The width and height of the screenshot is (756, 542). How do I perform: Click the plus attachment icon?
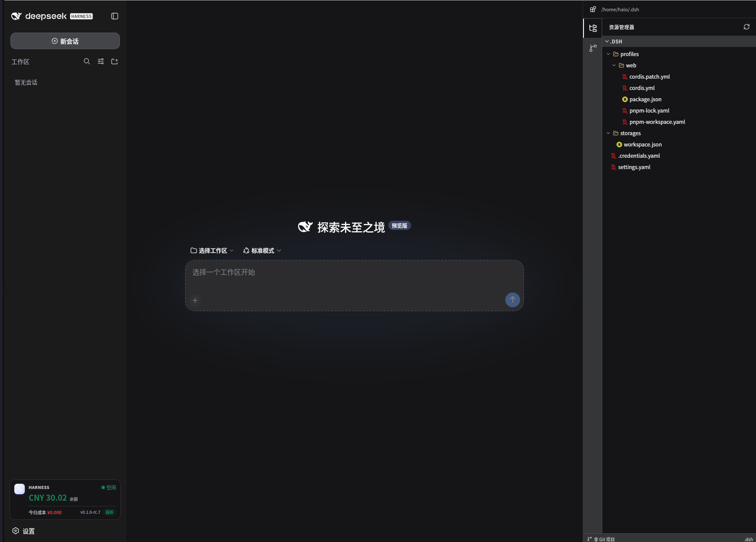click(195, 300)
